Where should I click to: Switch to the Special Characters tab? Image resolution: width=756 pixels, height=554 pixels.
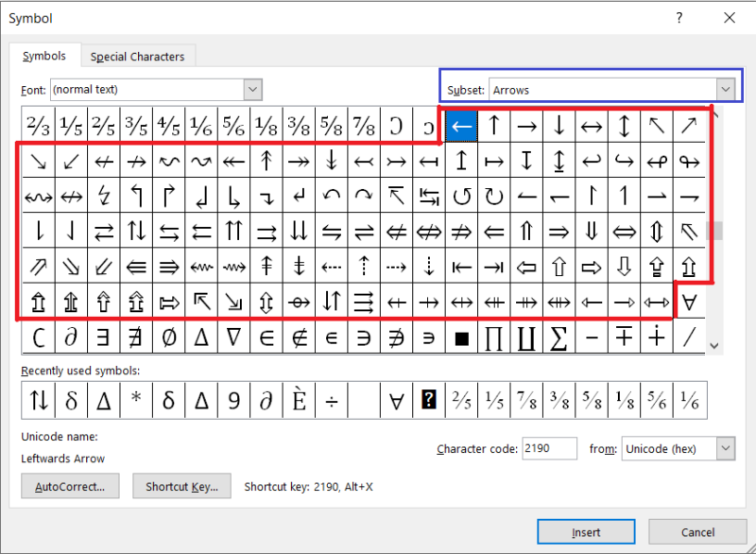tap(137, 56)
